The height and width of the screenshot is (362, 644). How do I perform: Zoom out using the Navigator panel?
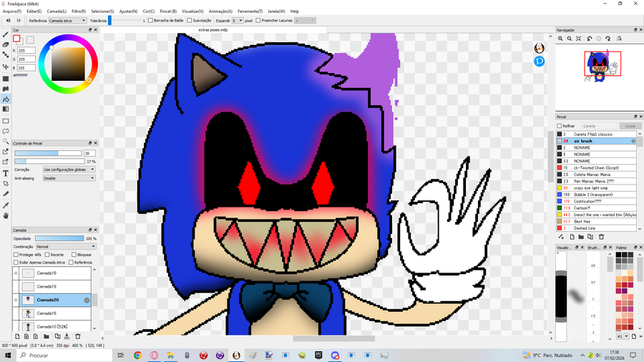point(570,39)
